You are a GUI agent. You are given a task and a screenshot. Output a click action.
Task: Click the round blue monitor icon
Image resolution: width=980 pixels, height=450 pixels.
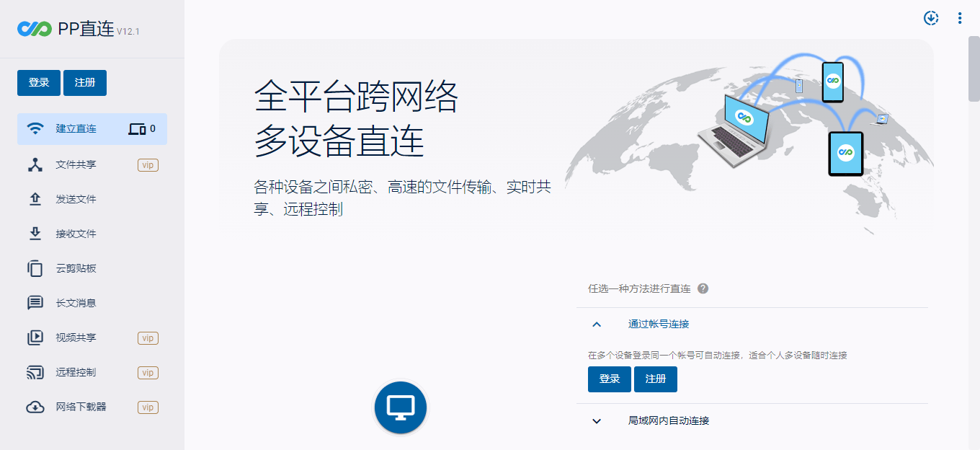(401, 407)
